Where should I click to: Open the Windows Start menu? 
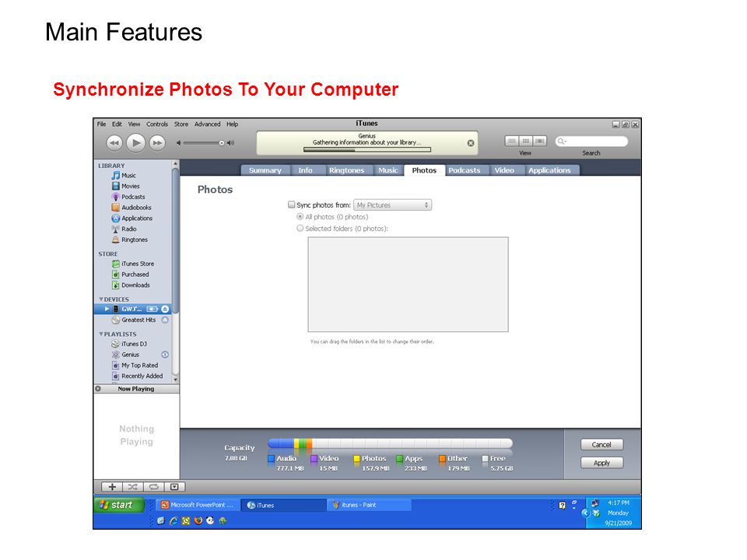pos(119,506)
